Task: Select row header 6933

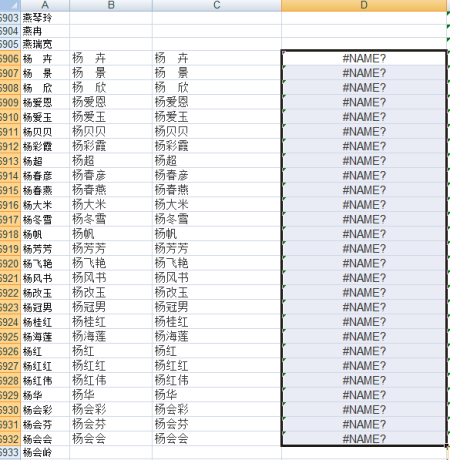Action: point(10,453)
